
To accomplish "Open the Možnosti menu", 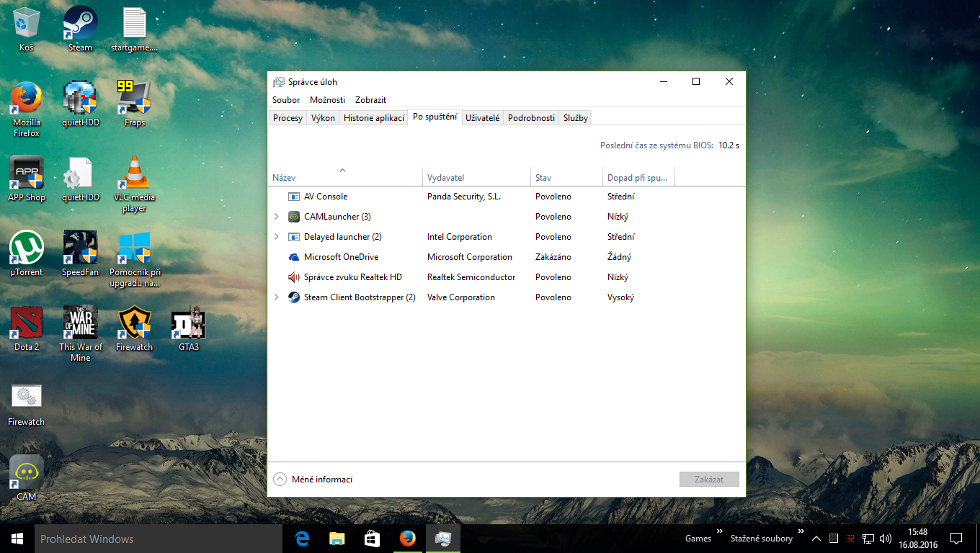I will tap(327, 100).
